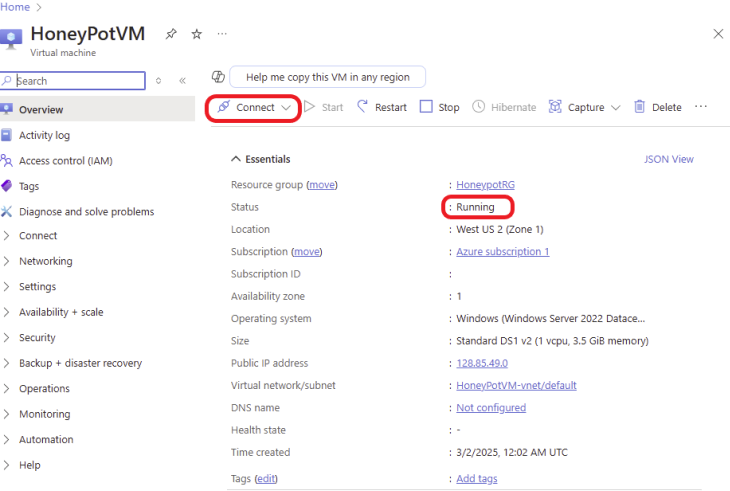This screenshot has height=491, width=730.
Task: Pin HoneyPotVM to dashboard with pin icon
Action: tap(171, 34)
